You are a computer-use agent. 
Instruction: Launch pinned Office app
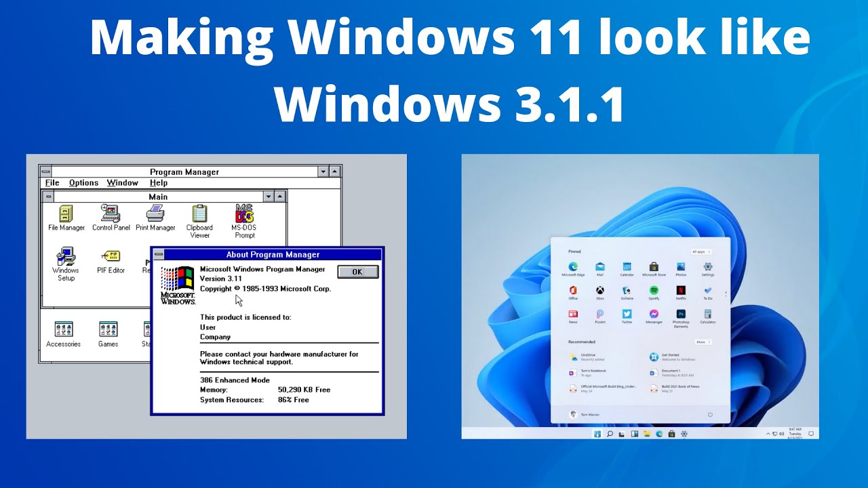tap(573, 293)
